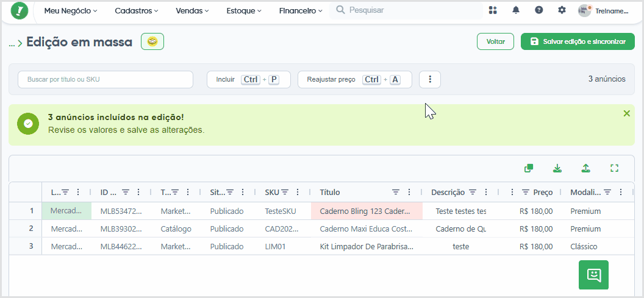The width and height of the screenshot is (644, 298).
Task: Open Preço column options menu
Action: (512, 192)
